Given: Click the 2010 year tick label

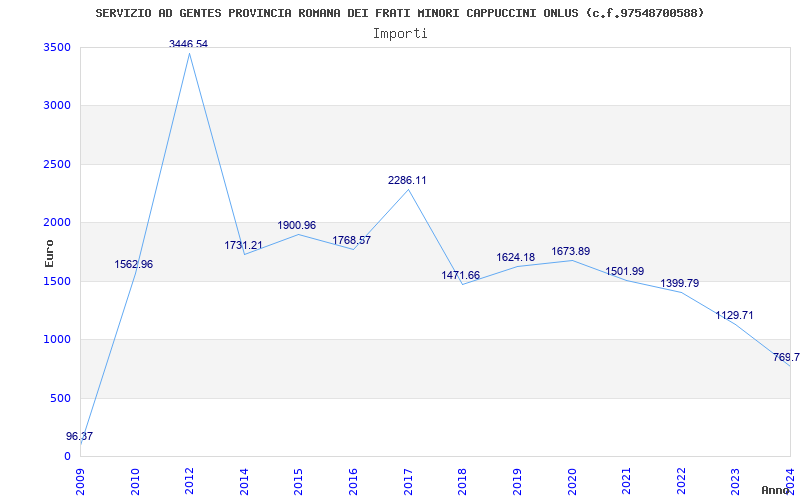Looking at the screenshot, I should 135,482.
